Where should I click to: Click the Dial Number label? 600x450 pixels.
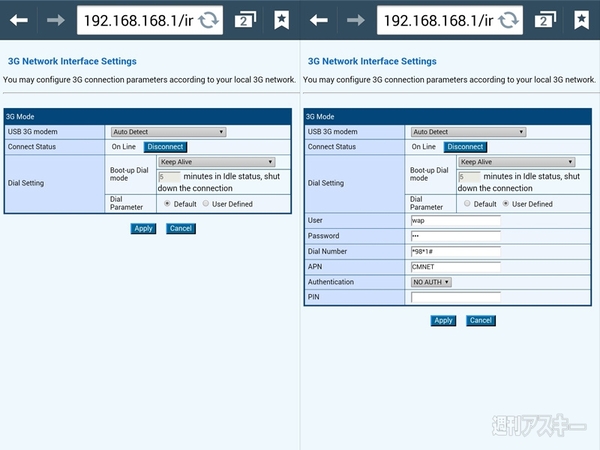(327, 251)
